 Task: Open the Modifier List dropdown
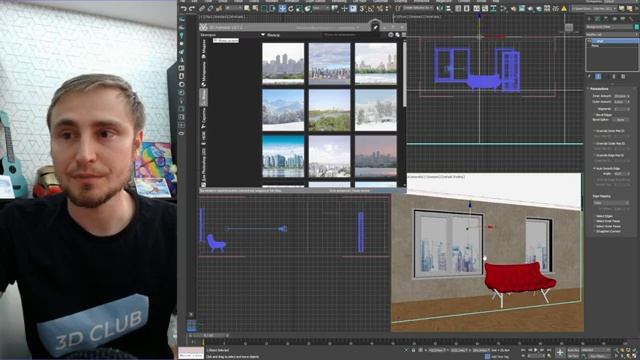tap(612, 35)
